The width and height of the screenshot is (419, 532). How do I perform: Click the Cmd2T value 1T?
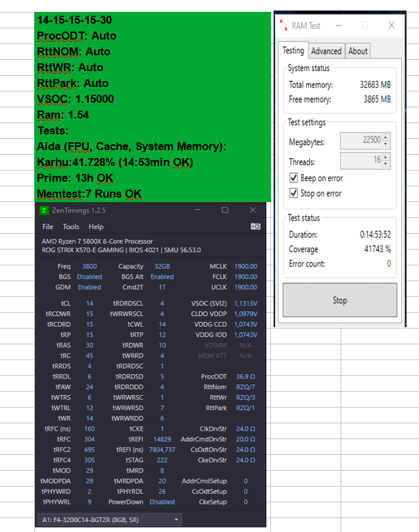(x=162, y=287)
